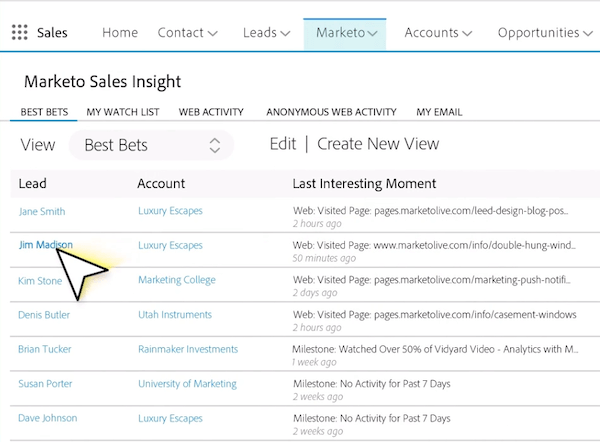Click the Edit view link

coord(283,144)
